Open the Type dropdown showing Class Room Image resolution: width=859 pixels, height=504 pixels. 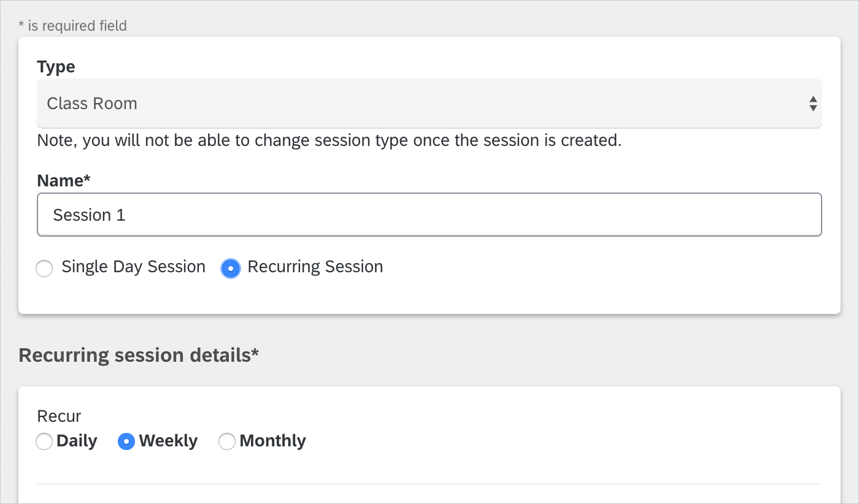(429, 103)
